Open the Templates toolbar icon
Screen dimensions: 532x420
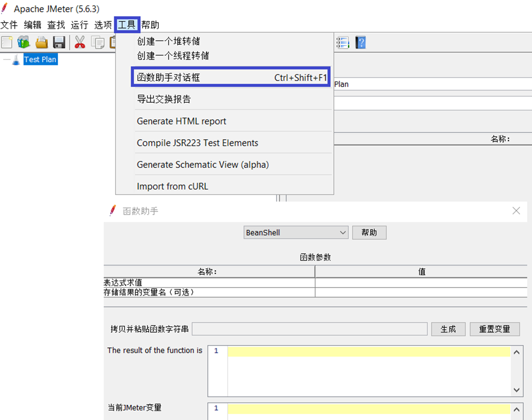coord(24,43)
